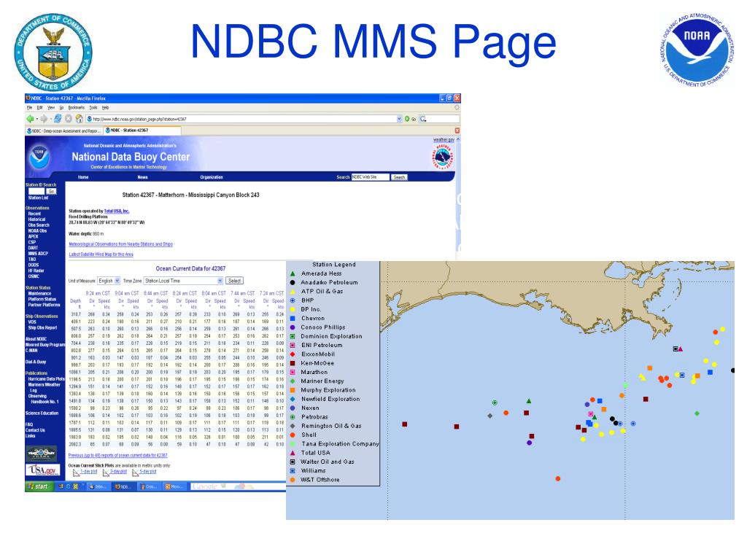
Task: Open the Back button history dropdown arrow
Action: (x=36, y=119)
